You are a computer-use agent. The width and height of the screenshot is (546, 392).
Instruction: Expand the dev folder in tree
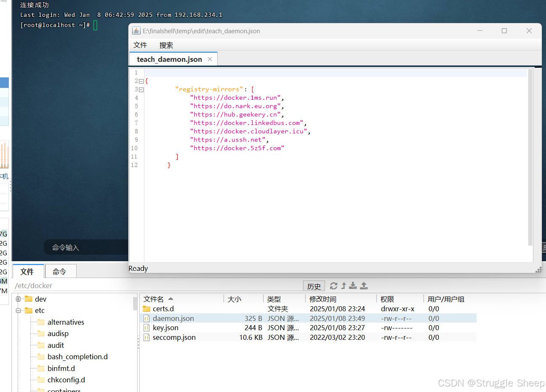(18, 299)
